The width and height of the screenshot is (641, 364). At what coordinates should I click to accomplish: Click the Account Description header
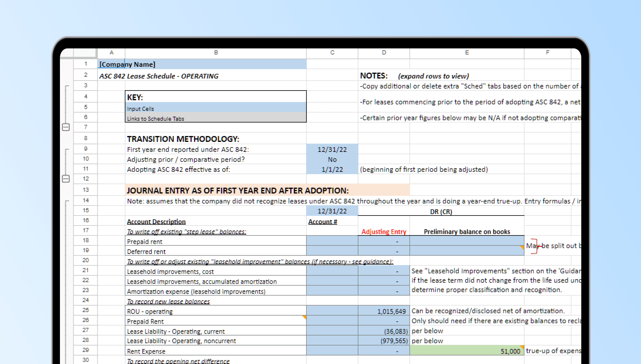tap(156, 222)
